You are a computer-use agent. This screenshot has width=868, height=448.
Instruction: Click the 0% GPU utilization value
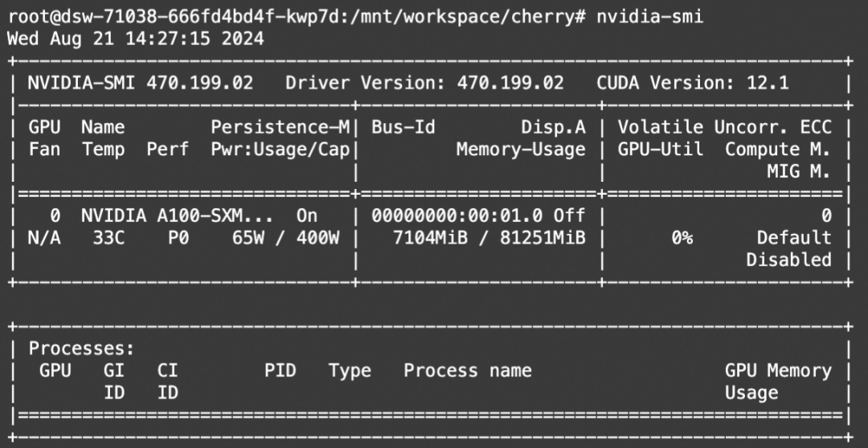tap(682, 238)
